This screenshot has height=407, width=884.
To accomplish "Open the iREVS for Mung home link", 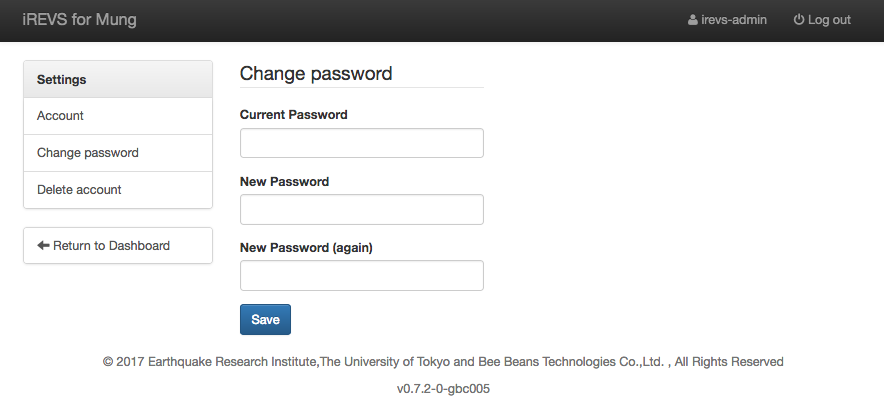I will tap(79, 20).
